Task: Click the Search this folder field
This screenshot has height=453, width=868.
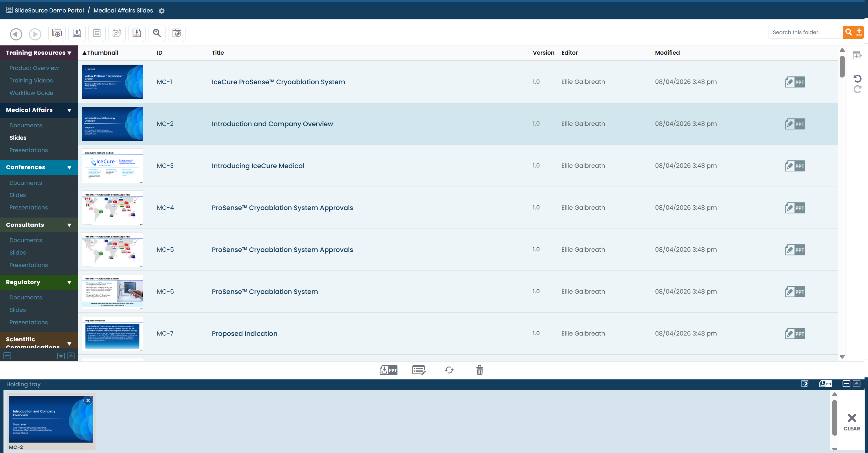Action: tap(805, 32)
